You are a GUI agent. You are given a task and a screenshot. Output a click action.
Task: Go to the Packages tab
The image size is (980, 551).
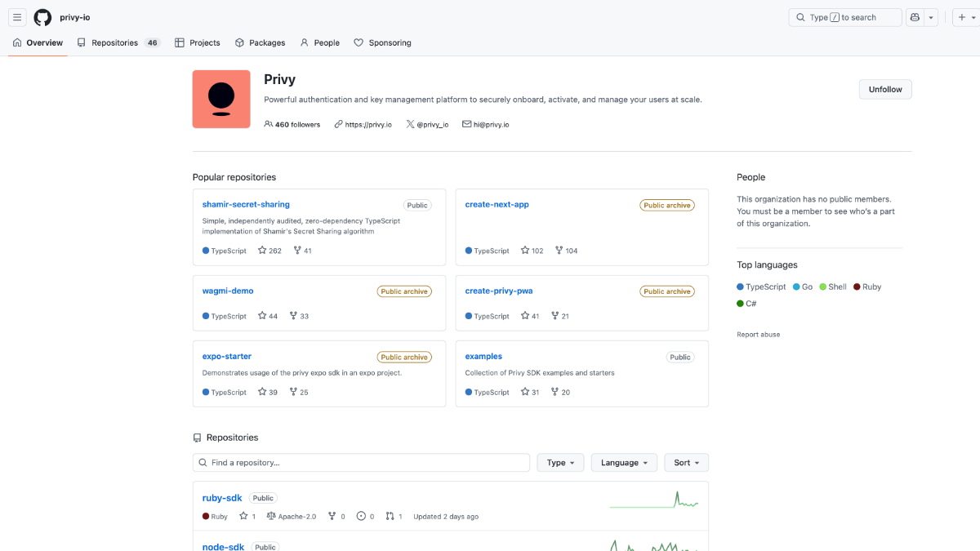(x=260, y=42)
